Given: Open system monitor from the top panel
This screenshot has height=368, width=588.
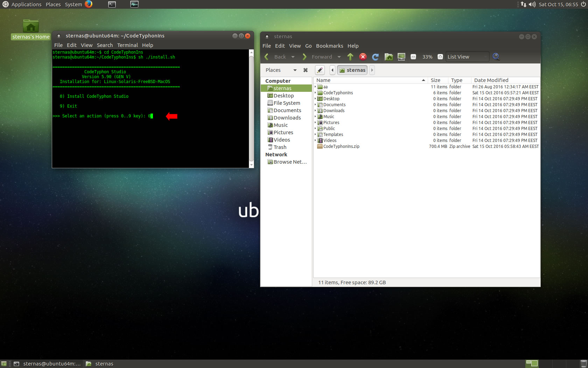Looking at the screenshot, I should pyautogui.click(x=134, y=4).
